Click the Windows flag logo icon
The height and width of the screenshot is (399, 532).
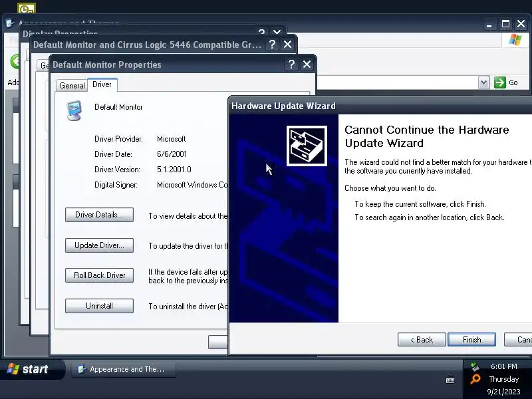tap(515, 40)
